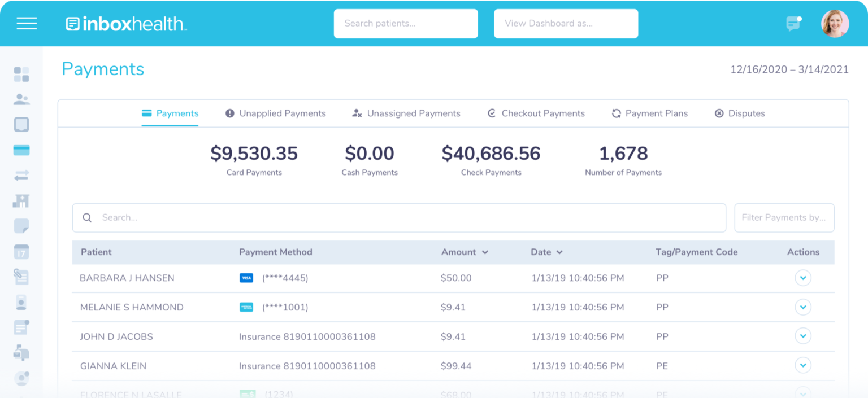Open chat messages from the top bar

[x=793, y=23]
